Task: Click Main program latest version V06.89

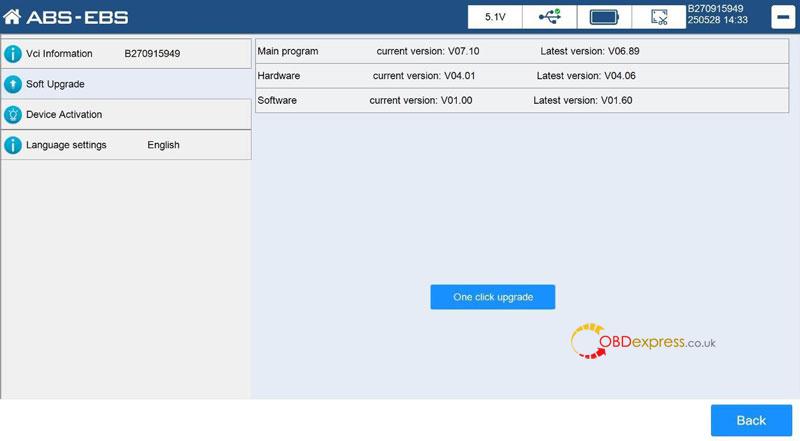Action: (x=590, y=51)
